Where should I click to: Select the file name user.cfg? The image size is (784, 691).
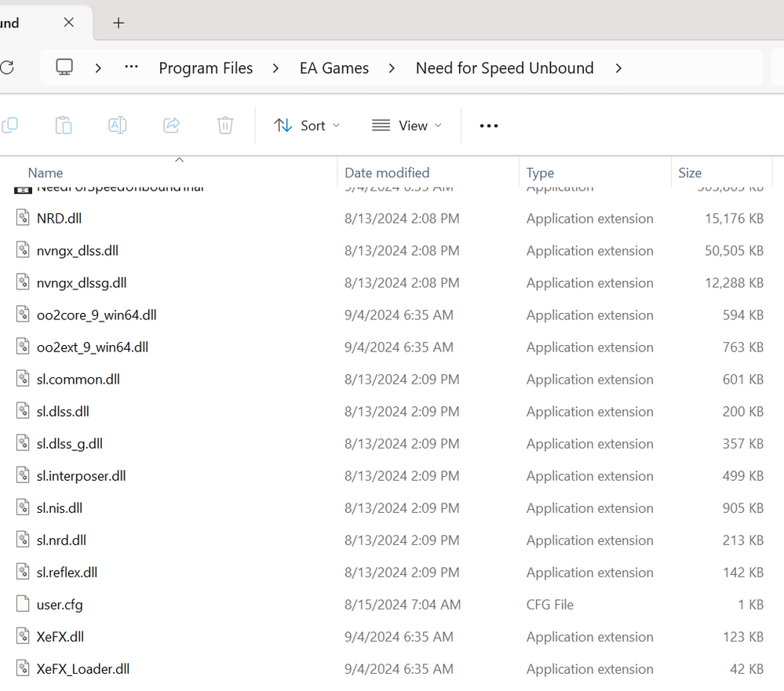point(60,605)
